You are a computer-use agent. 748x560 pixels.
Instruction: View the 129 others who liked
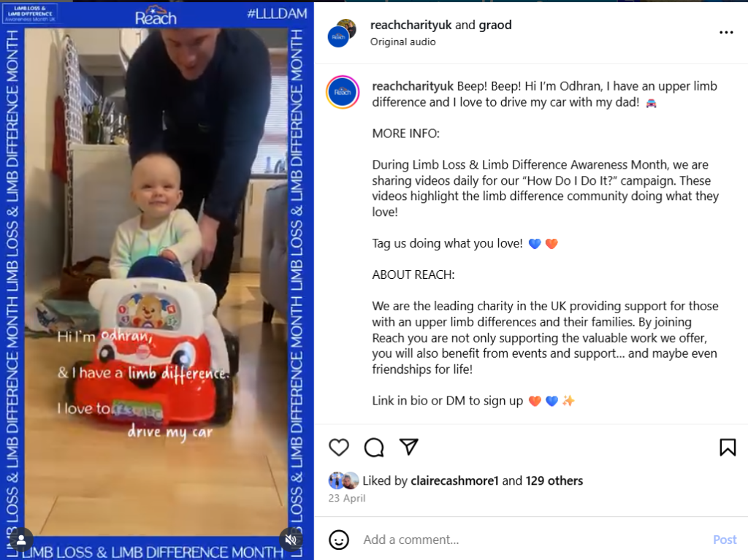tap(554, 480)
